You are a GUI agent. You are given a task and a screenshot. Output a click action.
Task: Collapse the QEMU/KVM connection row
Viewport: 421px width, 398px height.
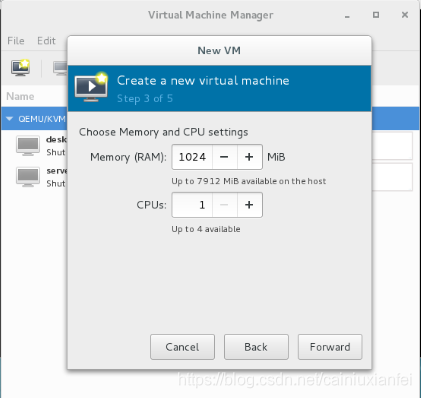tap(9, 119)
